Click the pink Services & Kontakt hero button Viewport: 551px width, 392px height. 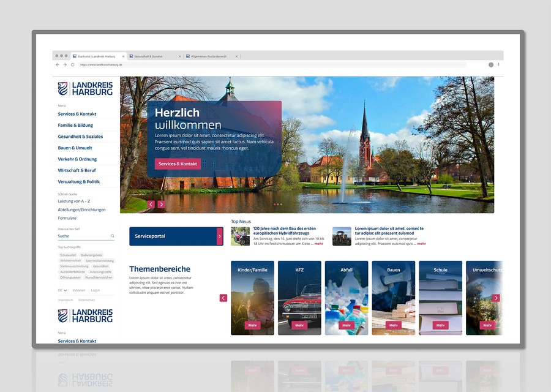(178, 164)
